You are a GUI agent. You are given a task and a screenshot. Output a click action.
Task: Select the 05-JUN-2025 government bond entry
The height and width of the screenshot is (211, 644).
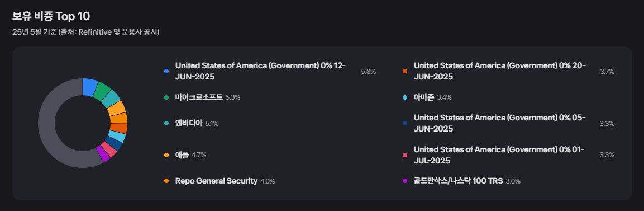pyautogui.click(x=500, y=123)
